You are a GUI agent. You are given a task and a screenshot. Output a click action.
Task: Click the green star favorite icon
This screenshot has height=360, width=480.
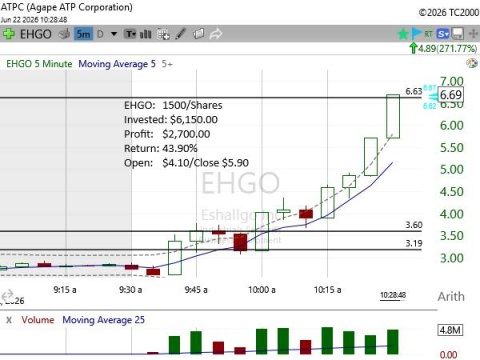tap(403, 34)
